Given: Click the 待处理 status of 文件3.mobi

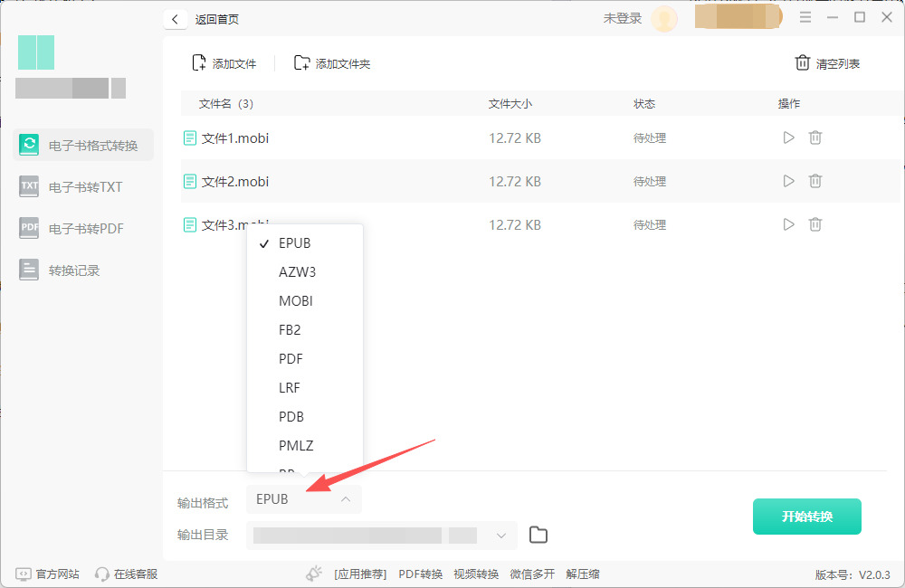Looking at the screenshot, I should click(650, 225).
